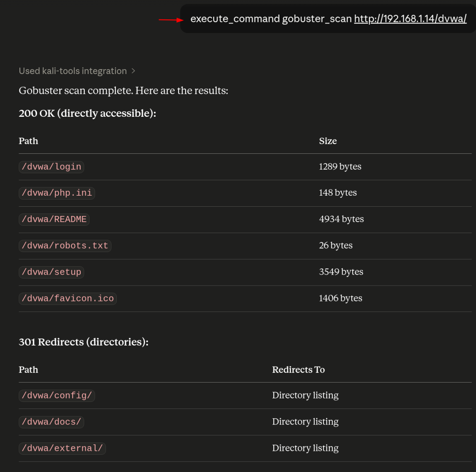Image resolution: width=476 pixels, height=472 pixels.
Task: Expand the Used kali-tools integration chevron
Action: tap(133, 71)
